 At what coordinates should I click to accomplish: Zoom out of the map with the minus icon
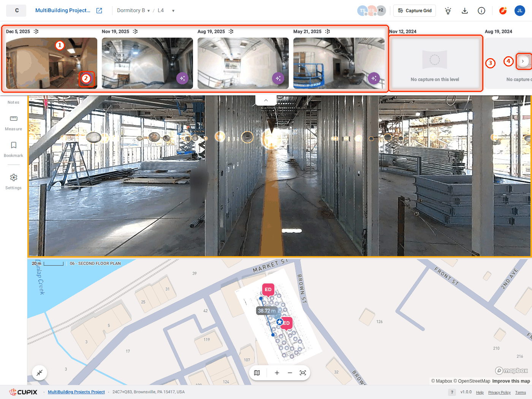point(290,373)
